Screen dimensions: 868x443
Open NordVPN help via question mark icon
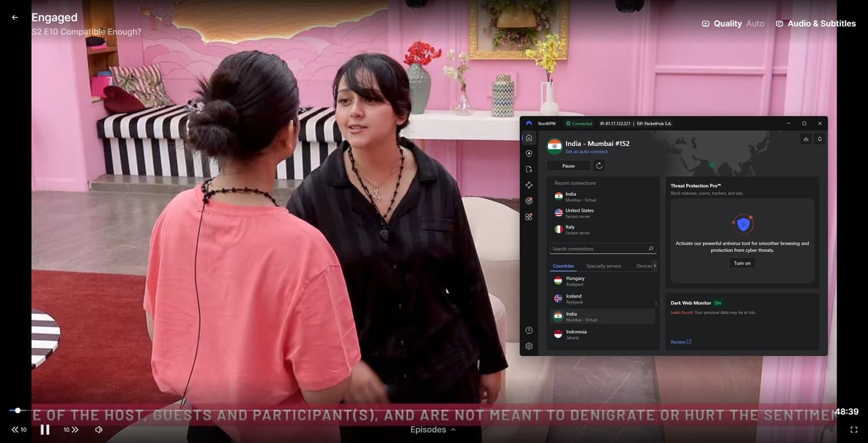[x=528, y=329]
